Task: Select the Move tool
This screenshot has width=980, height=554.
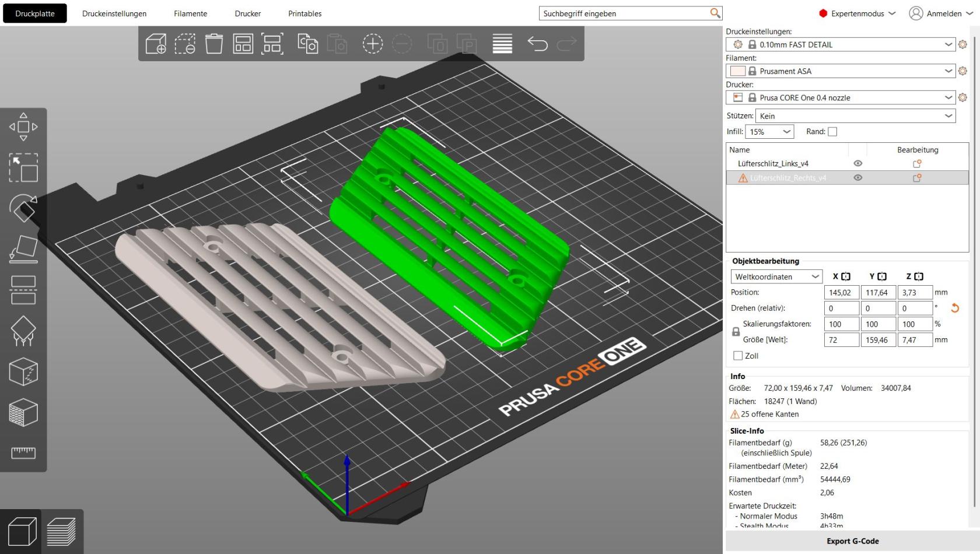Action: click(x=23, y=125)
